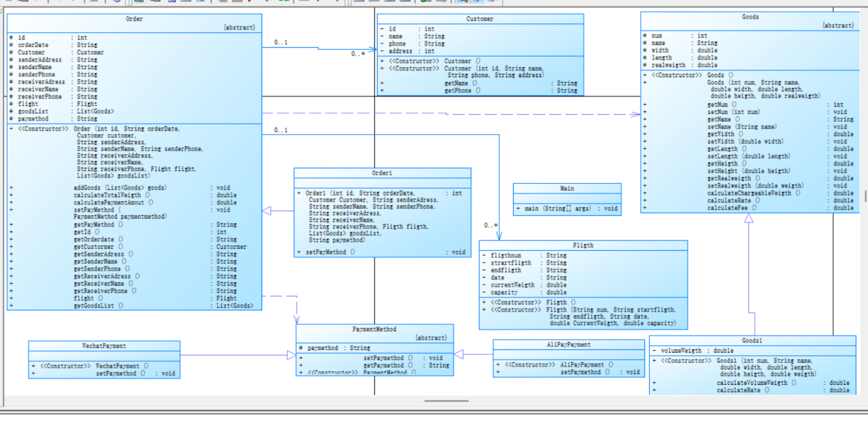Select the Goods1 class title
Image resolution: width=868 pixels, height=432 pixels.
click(x=752, y=340)
